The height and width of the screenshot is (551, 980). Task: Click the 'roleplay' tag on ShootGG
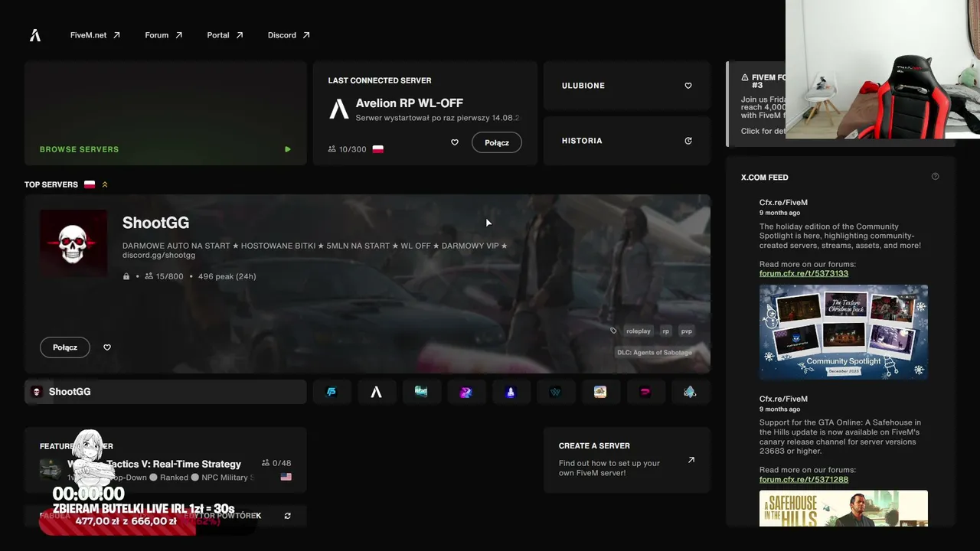pyautogui.click(x=638, y=331)
